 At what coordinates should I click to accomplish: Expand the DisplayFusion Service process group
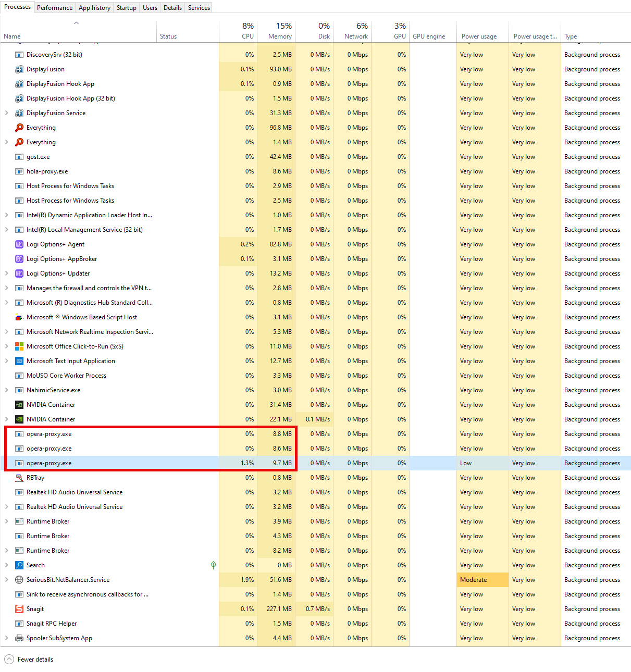point(6,113)
